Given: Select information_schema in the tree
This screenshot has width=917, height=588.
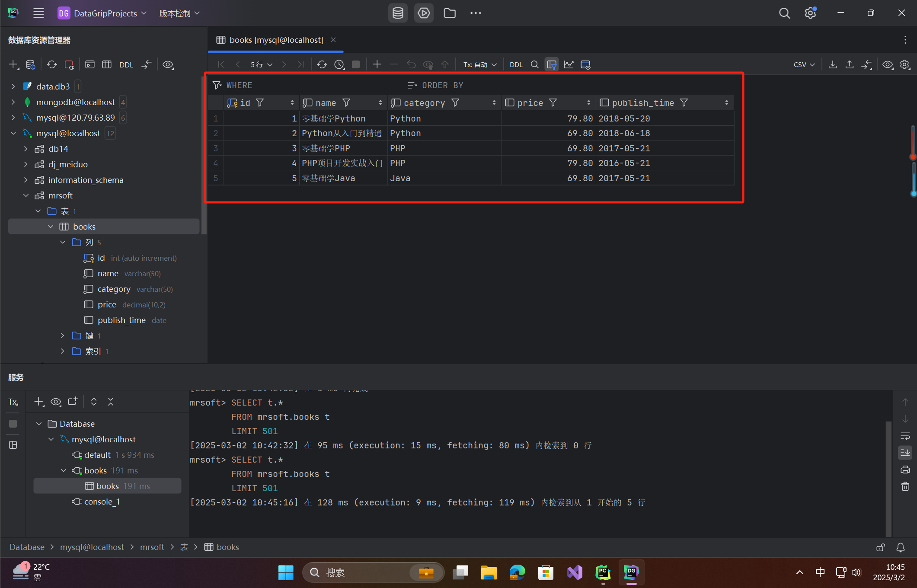Looking at the screenshot, I should 86,180.
